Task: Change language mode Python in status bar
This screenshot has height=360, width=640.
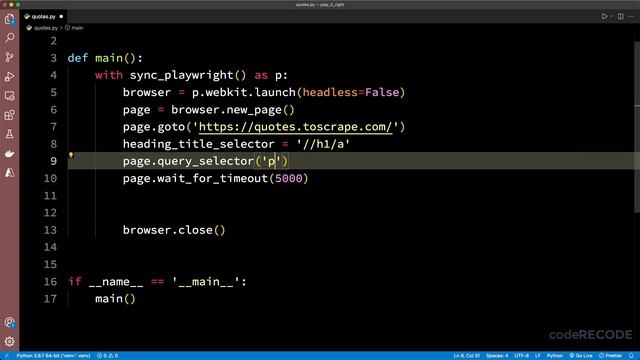Action: pyautogui.click(x=554, y=356)
